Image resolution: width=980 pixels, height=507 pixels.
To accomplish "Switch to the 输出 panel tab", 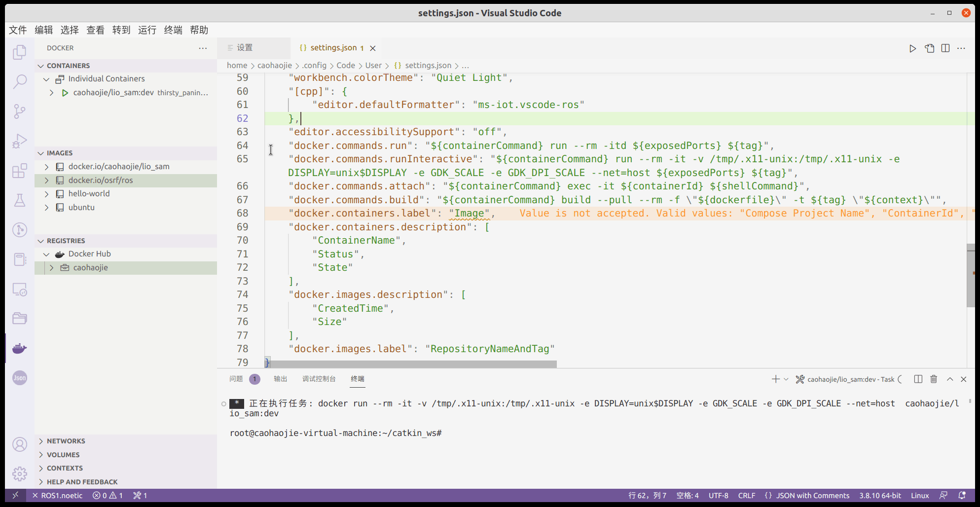I will click(x=280, y=379).
